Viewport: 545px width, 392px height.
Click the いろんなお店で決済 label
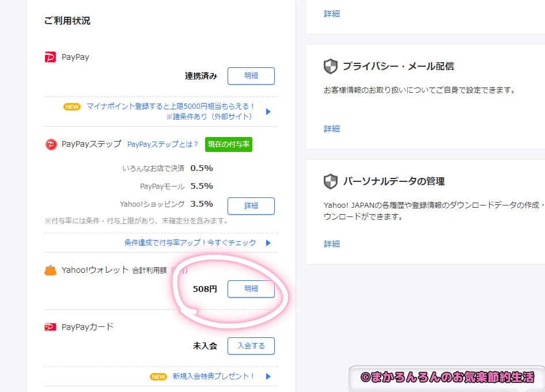tap(153, 169)
